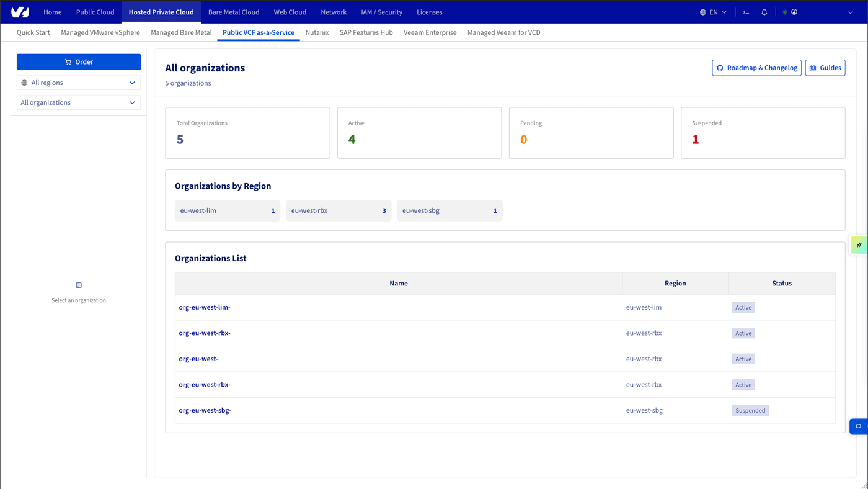This screenshot has width=868, height=489.
Task: Click the OVHcloud logo
Action: tap(20, 12)
